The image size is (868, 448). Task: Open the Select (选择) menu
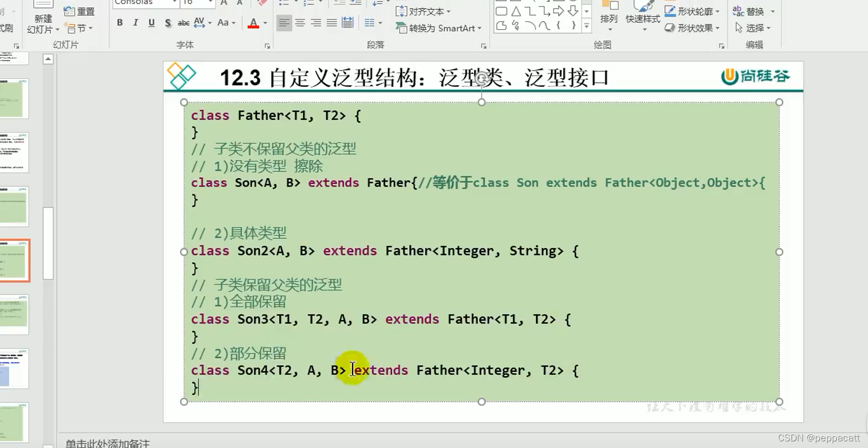tap(752, 28)
